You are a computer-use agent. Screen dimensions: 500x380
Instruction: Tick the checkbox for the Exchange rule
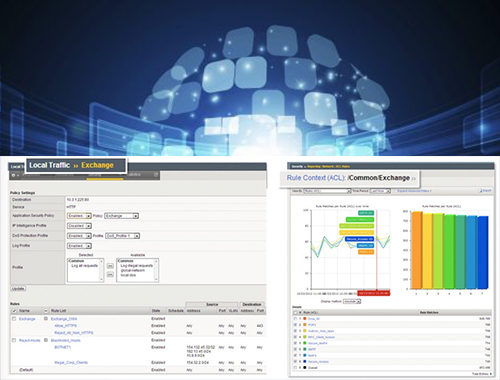(x=14, y=319)
